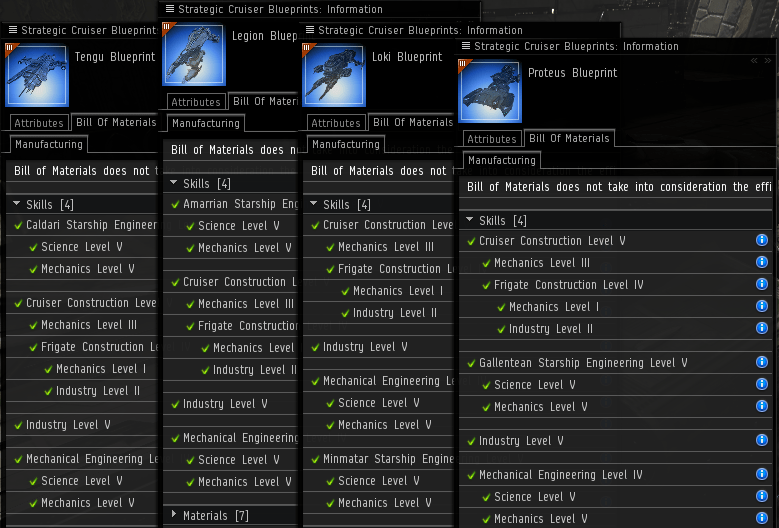
Task: Click the Tengu Blueprint thumbnail image
Action: click(x=37, y=75)
